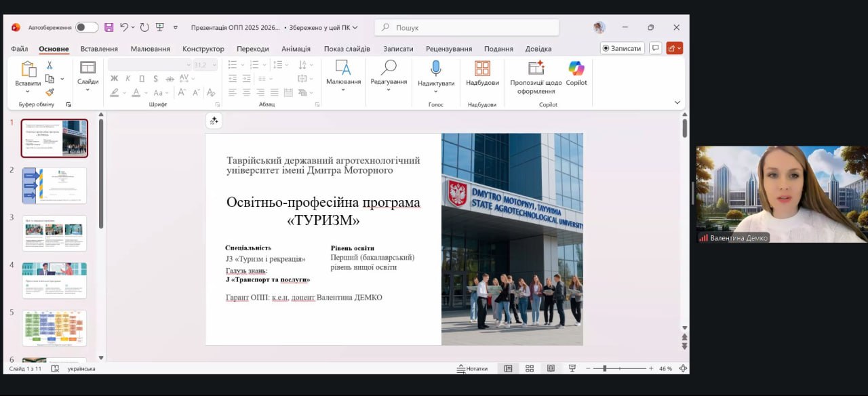Viewport: 868px width, 396px height.
Task: Switch to Slide Sorter view icon
Action: pyautogui.click(x=530, y=368)
